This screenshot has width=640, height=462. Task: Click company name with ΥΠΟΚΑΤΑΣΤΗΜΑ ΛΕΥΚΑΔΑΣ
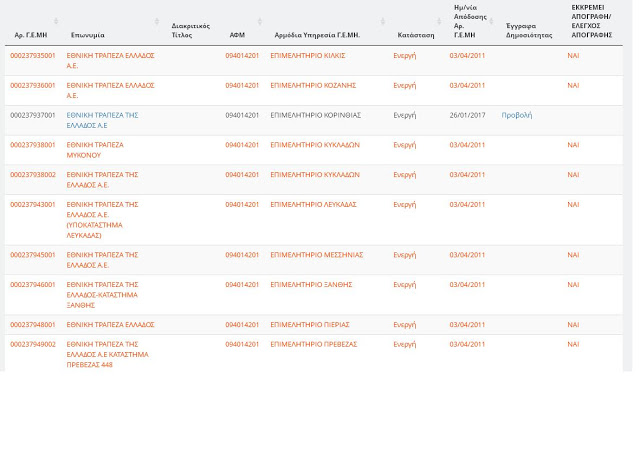(x=102, y=220)
